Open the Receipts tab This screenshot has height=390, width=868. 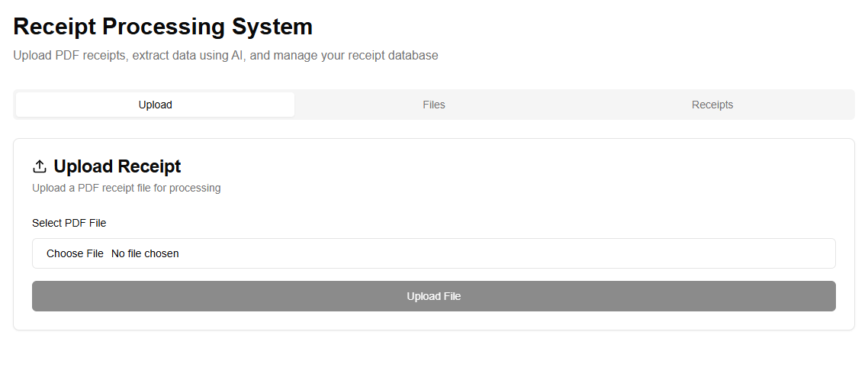click(712, 105)
